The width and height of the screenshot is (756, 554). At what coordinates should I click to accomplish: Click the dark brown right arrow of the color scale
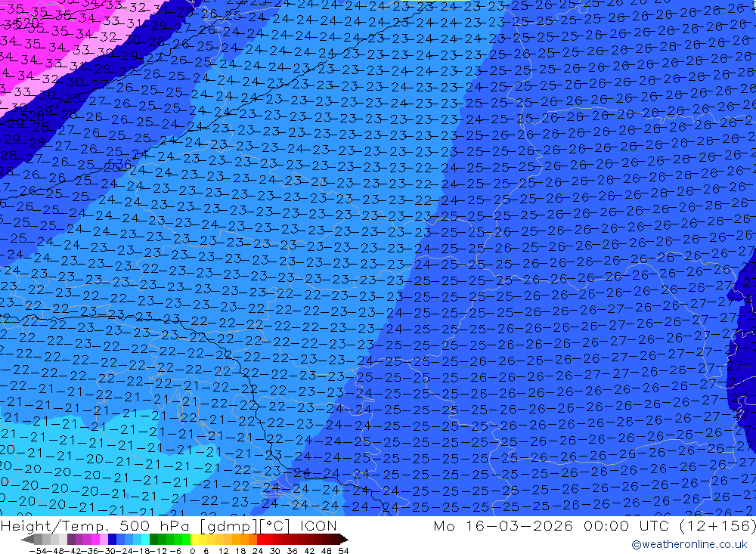[344, 540]
